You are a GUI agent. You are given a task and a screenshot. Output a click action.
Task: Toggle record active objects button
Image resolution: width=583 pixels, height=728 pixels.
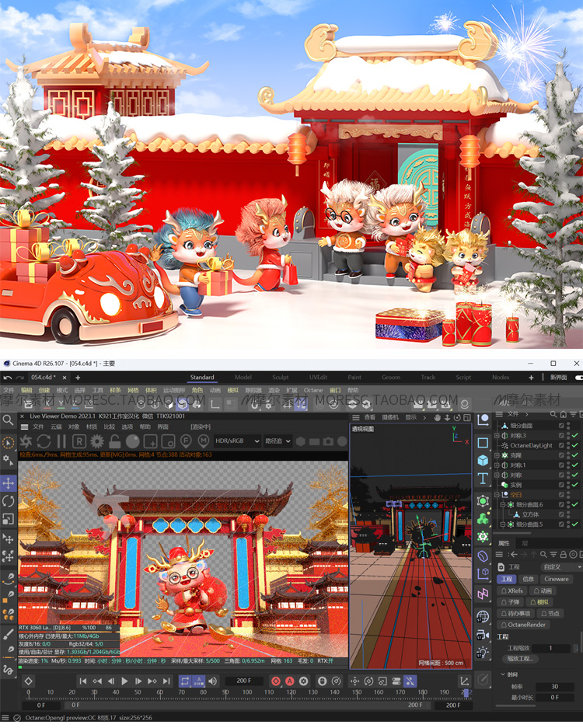click(x=275, y=681)
